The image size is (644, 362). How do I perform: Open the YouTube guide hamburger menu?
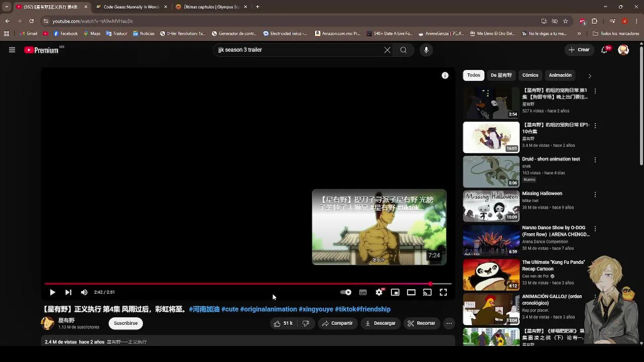tap(12, 50)
